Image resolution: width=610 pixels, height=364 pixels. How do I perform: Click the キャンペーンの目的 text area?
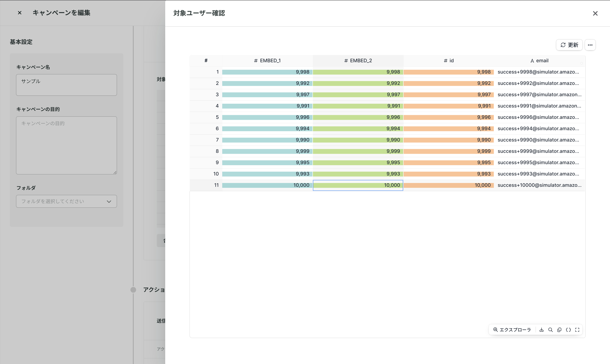[66, 145]
